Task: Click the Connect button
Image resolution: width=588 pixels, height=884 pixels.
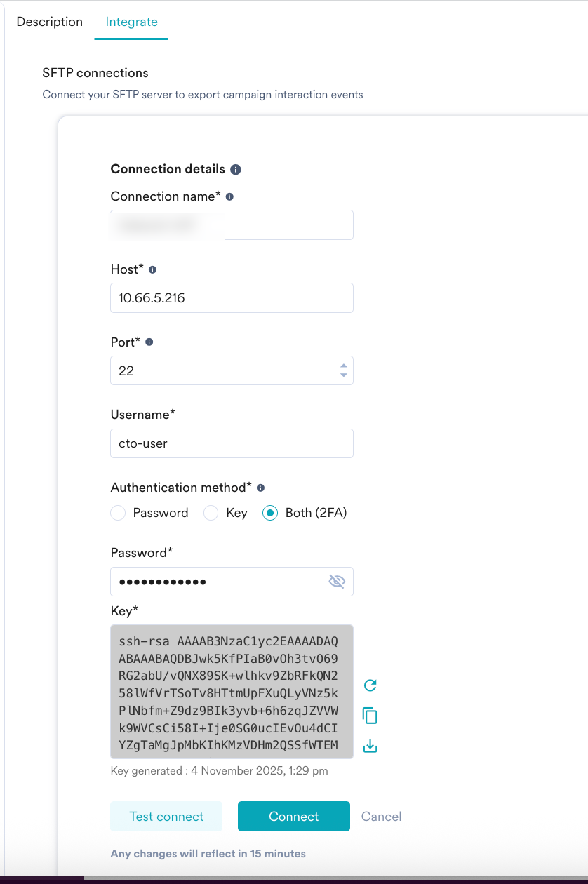Action: [294, 817]
